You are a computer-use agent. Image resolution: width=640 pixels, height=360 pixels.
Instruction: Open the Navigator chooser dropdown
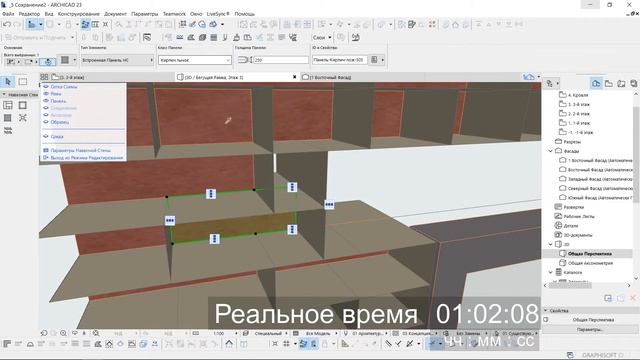click(552, 83)
